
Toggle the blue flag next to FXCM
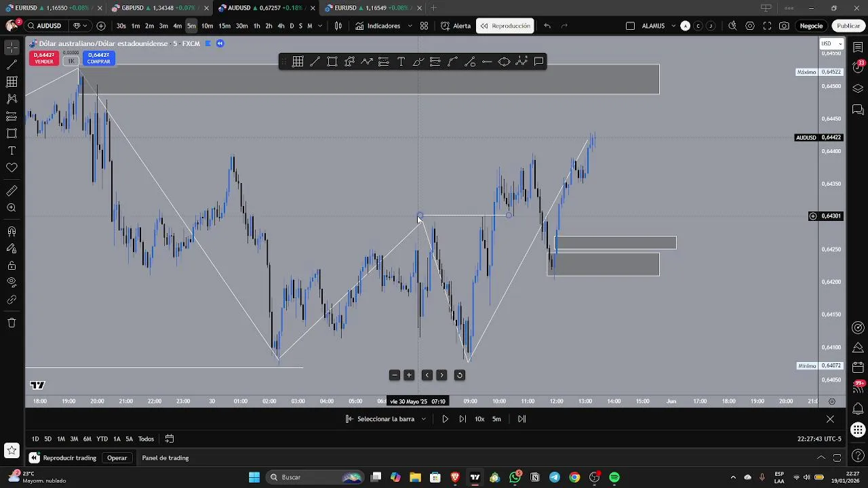click(208, 43)
